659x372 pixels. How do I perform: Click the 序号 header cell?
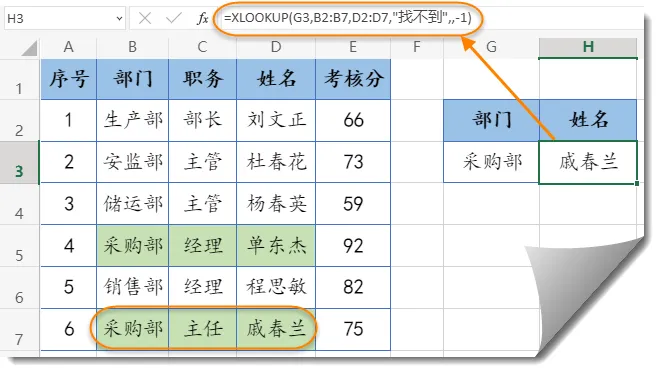pos(69,79)
